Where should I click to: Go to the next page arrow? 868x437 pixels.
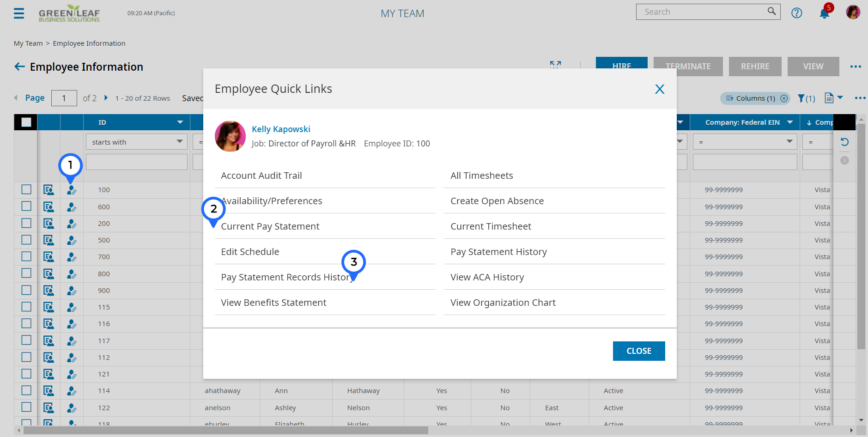(106, 98)
